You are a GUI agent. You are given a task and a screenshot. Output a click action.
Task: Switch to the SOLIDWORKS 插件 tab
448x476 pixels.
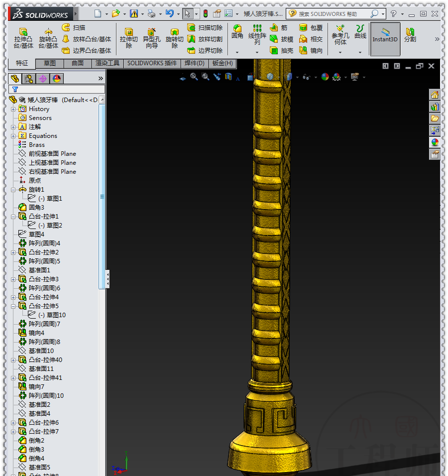pyautogui.click(x=152, y=63)
